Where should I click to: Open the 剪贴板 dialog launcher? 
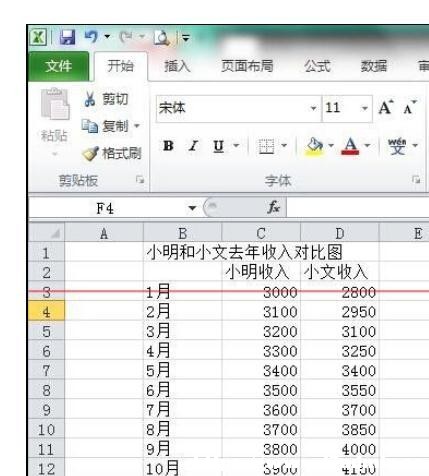coord(140,180)
